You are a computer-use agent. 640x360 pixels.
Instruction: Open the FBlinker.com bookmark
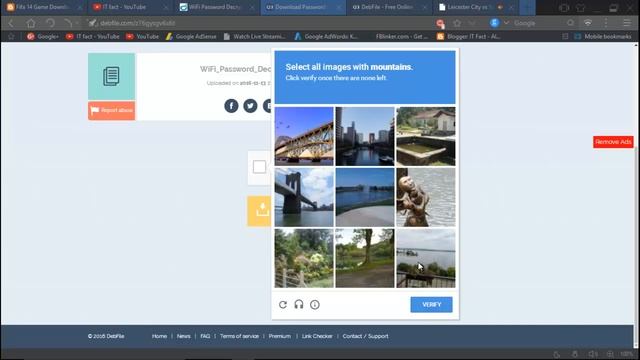tap(402, 36)
